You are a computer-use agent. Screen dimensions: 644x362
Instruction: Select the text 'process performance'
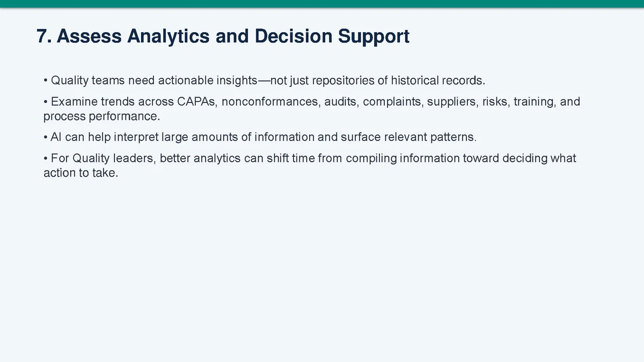click(x=101, y=116)
